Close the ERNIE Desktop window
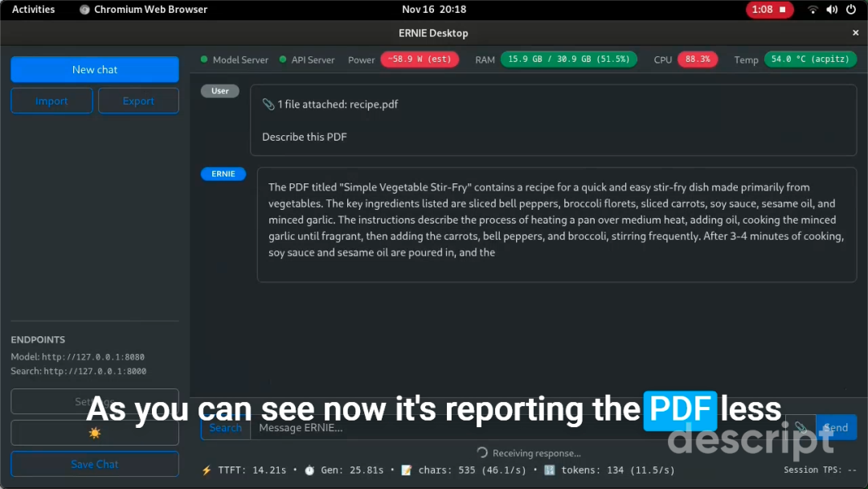This screenshot has height=489, width=868. pyautogui.click(x=855, y=33)
